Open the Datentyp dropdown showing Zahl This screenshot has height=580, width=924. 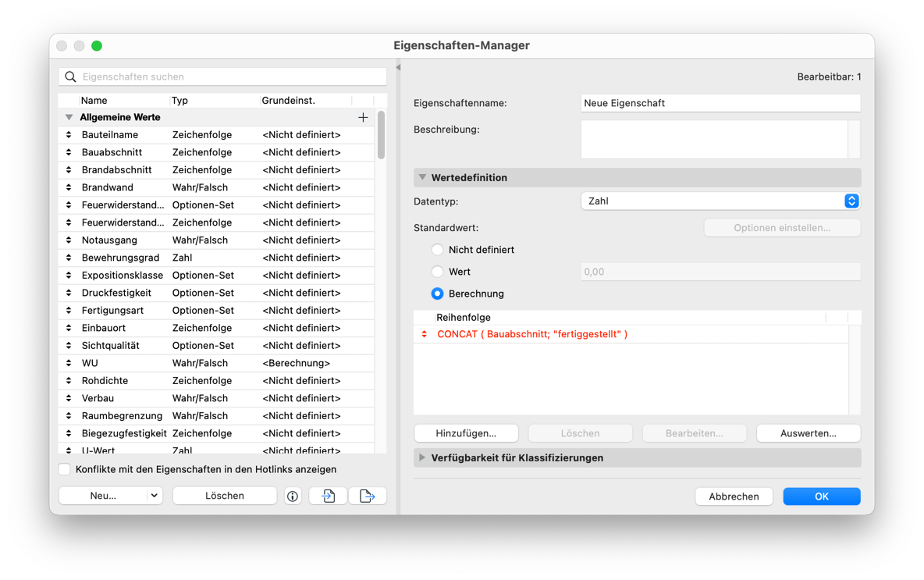click(720, 201)
